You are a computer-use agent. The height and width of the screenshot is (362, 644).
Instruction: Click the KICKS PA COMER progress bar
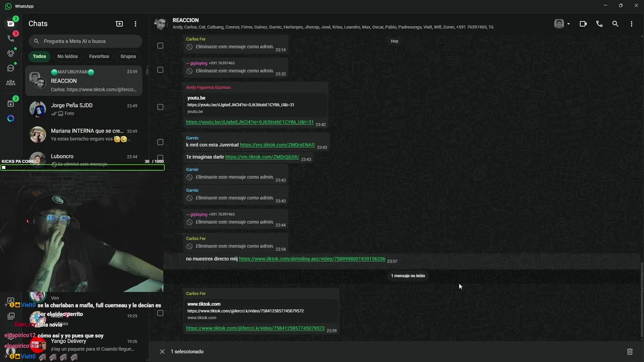pos(83,167)
